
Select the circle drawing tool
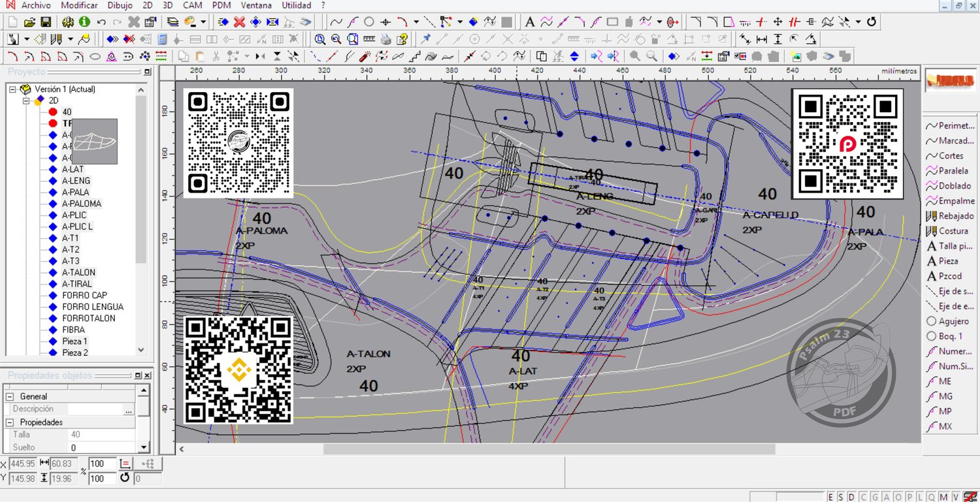pyautogui.click(x=369, y=22)
